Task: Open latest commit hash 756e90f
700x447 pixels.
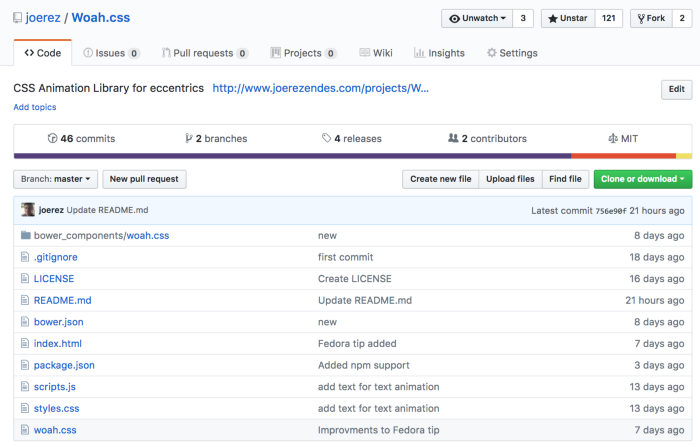Action: 611,211
